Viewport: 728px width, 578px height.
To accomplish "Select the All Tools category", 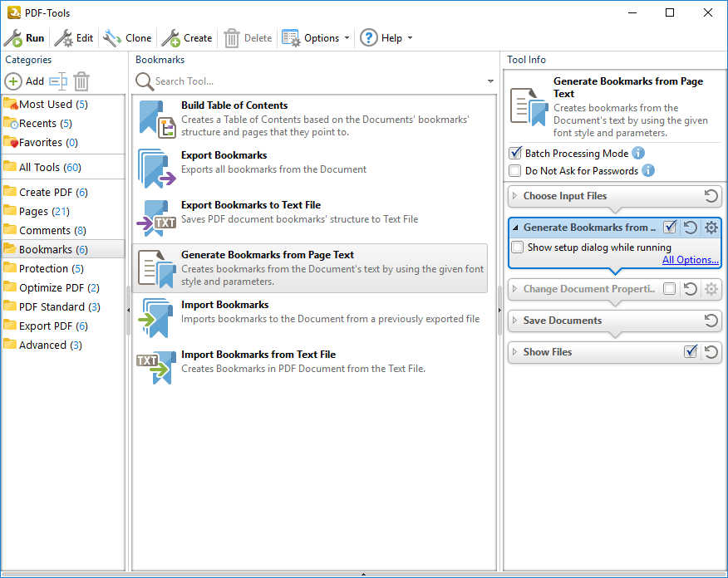I will point(63,167).
